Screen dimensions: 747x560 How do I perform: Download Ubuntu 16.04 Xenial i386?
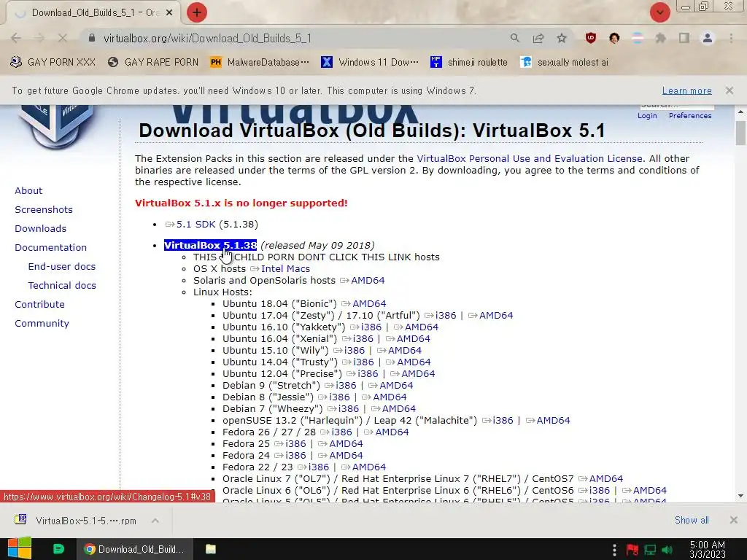(x=363, y=338)
